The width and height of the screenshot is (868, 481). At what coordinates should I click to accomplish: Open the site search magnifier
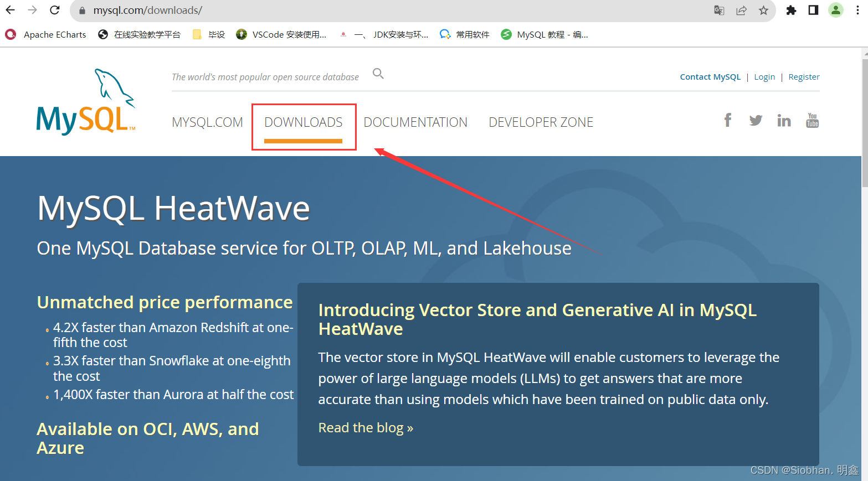point(378,73)
